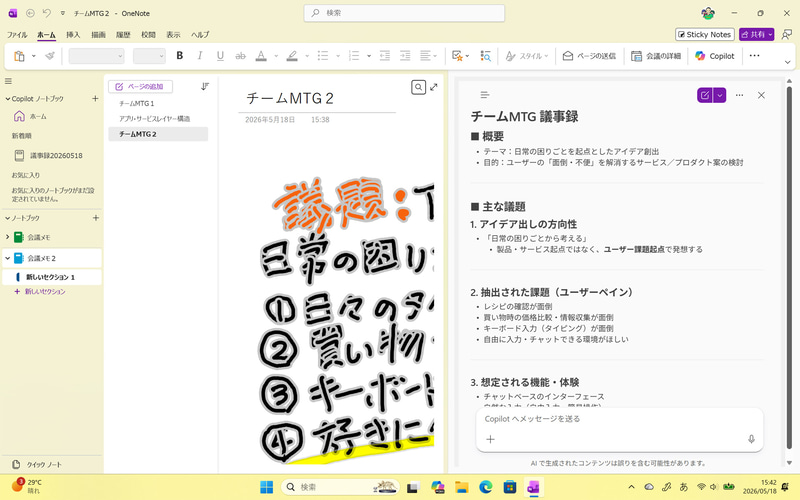Collapse the ノートブック list
The width and height of the screenshot is (800, 500).
click(8, 218)
